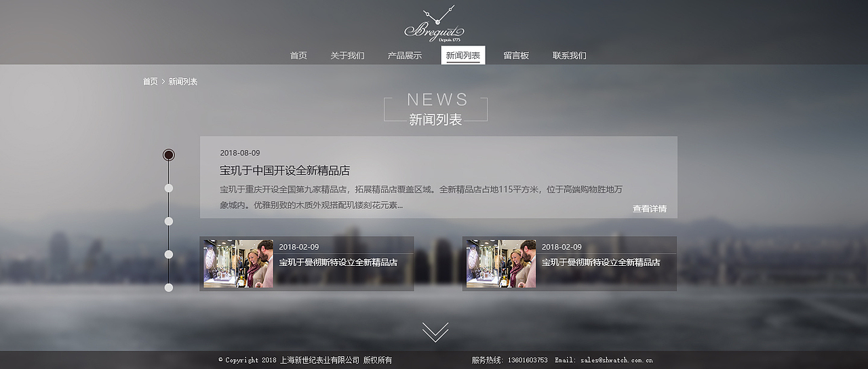868x369 pixels.
Task: Click the service hotline number 13601603753
Action: point(526,360)
